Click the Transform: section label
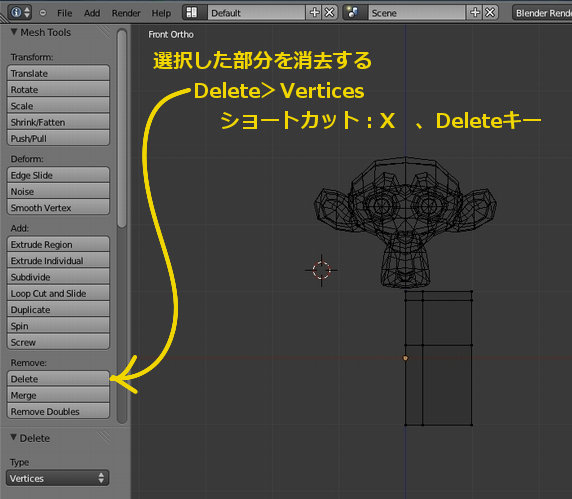The width and height of the screenshot is (572, 499). pyautogui.click(x=32, y=57)
